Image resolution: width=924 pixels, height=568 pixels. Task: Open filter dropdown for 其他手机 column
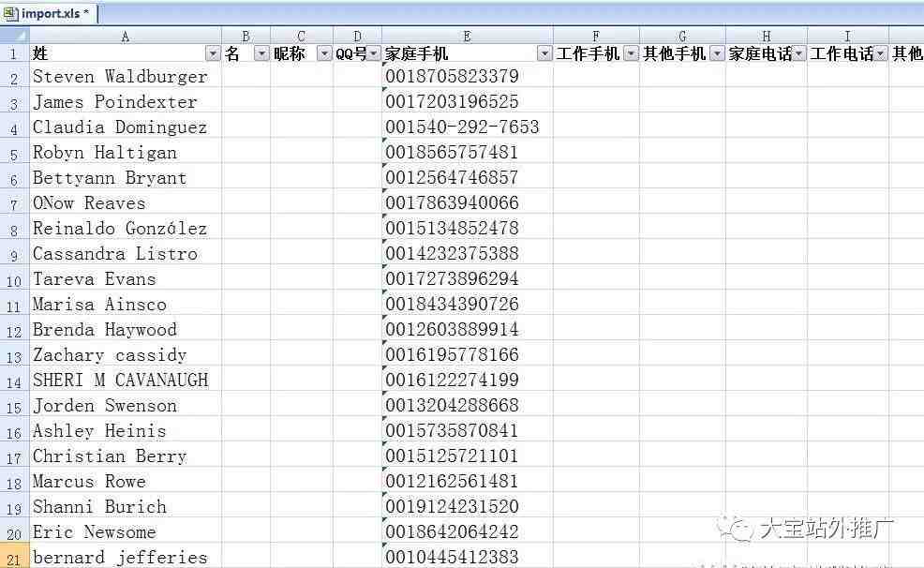point(717,54)
